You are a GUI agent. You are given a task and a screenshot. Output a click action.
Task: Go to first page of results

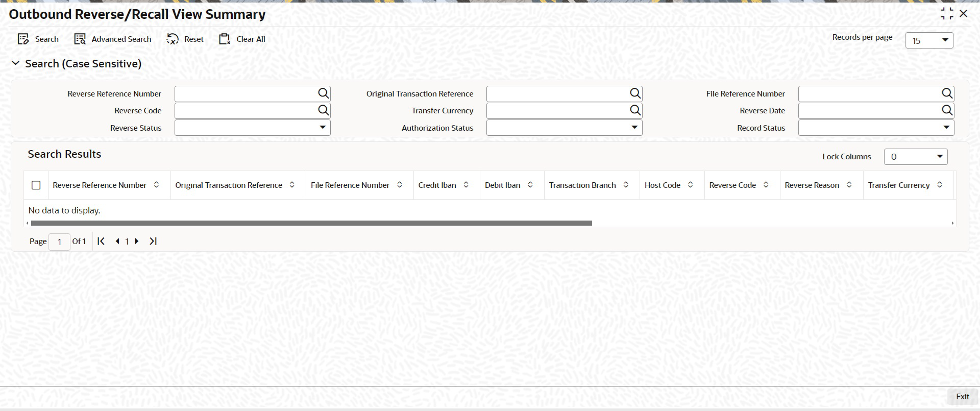tap(101, 241)
